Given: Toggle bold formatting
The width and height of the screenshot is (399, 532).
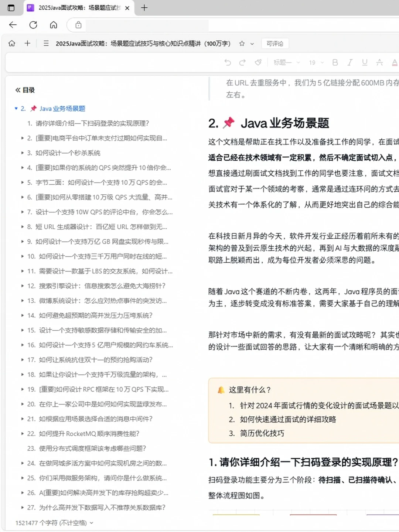Looking at the screenshot, I should (335, 62).
